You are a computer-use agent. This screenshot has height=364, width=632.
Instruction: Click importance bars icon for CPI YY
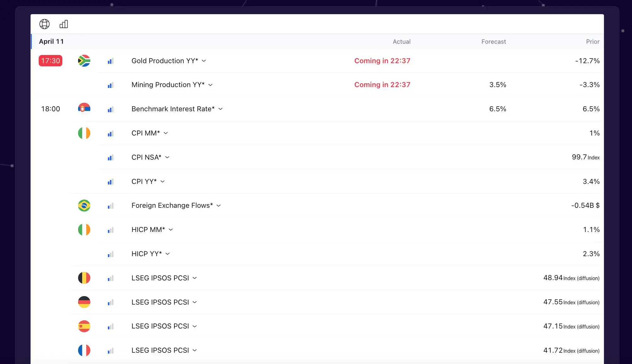click(x=110, y=182)
